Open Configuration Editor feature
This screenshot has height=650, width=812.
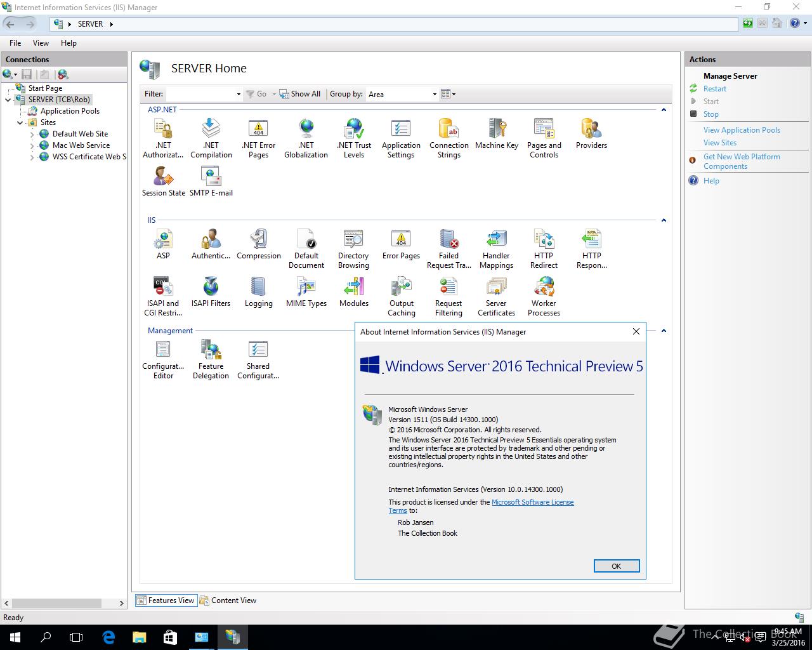tap(163, 359)
